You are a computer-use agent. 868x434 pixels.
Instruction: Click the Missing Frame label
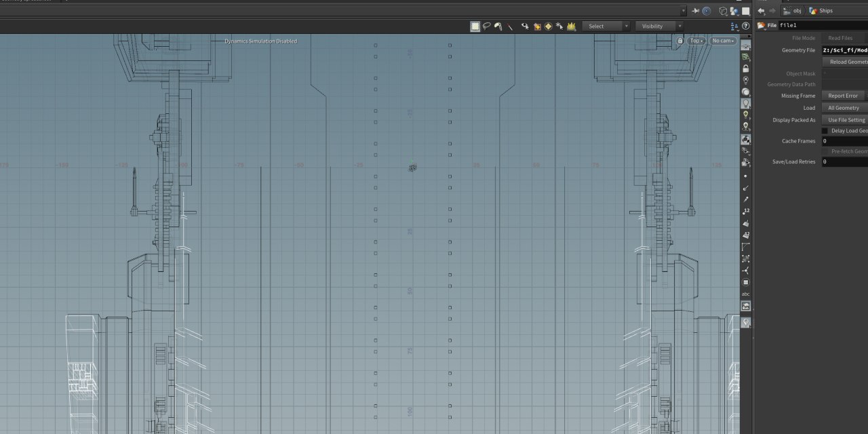798,96
